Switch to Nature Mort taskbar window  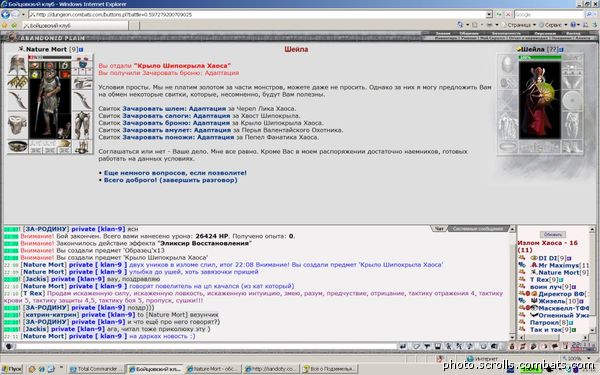point(212,369)
